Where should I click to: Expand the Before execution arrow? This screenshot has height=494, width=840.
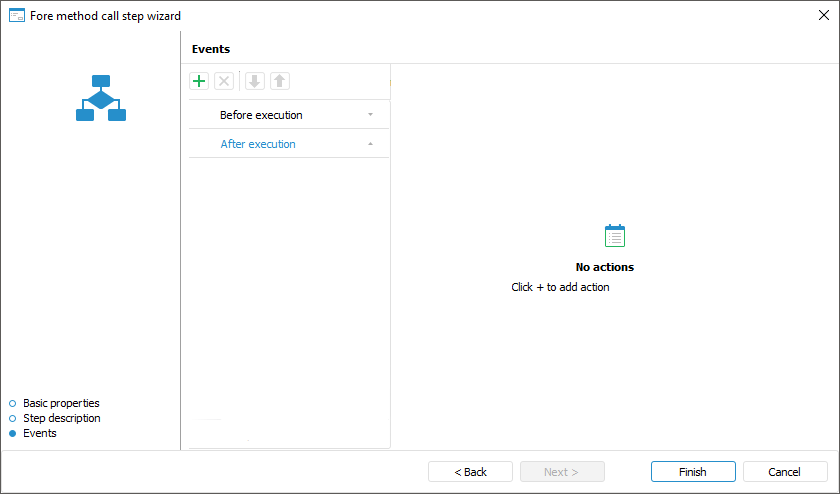point(370,115)
